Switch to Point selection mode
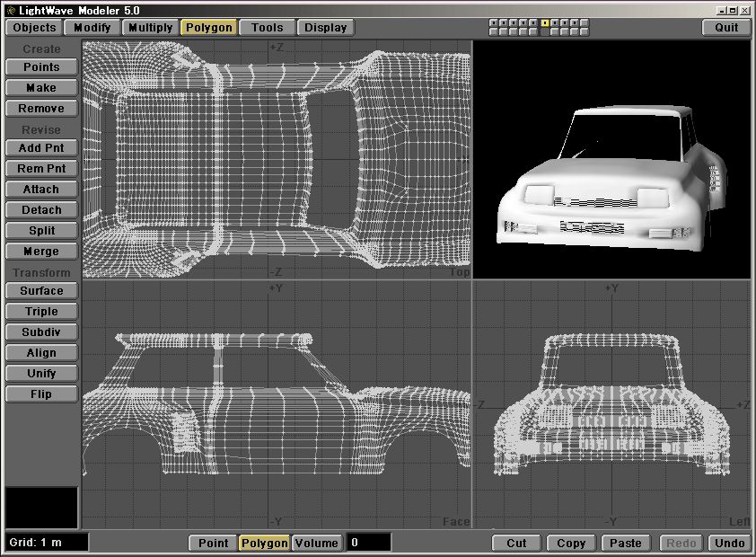Image resolution: width=756 pixels, height=557 pixels. pos(213,543)
